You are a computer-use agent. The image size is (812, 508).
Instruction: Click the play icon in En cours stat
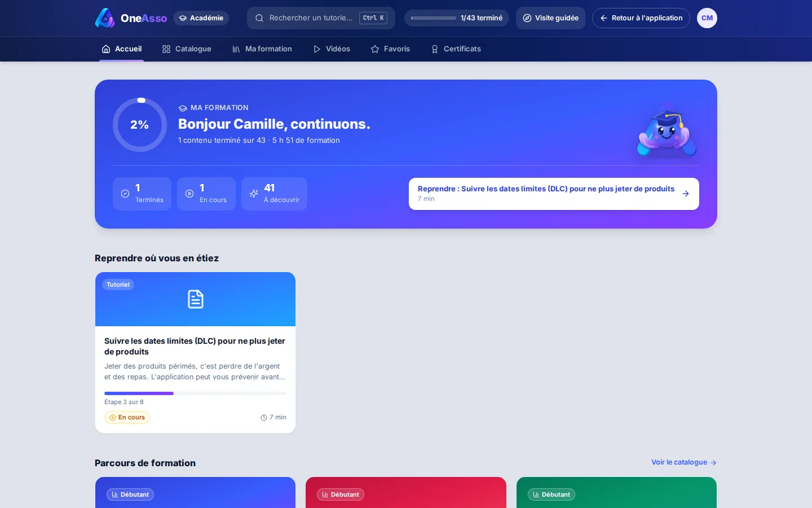[189, 194]
